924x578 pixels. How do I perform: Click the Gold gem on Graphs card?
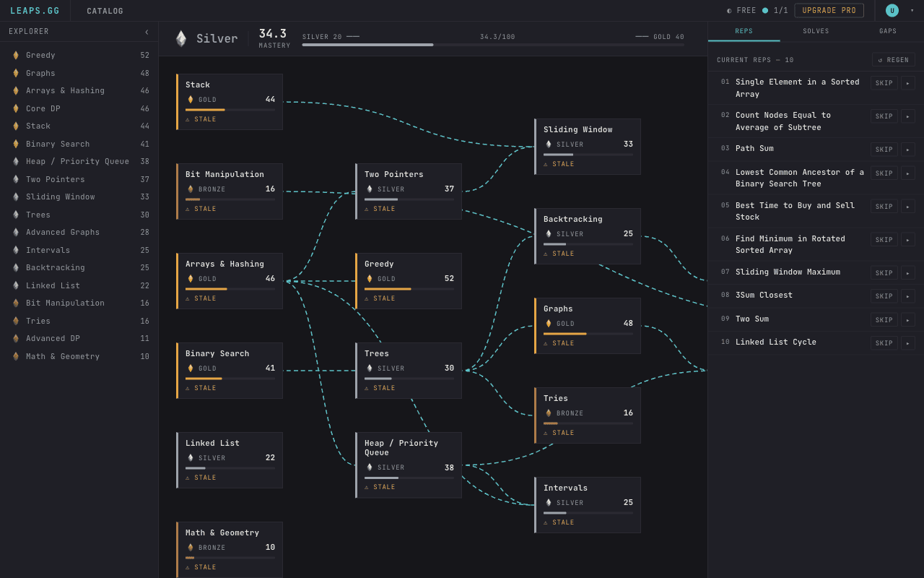(549, 324)
